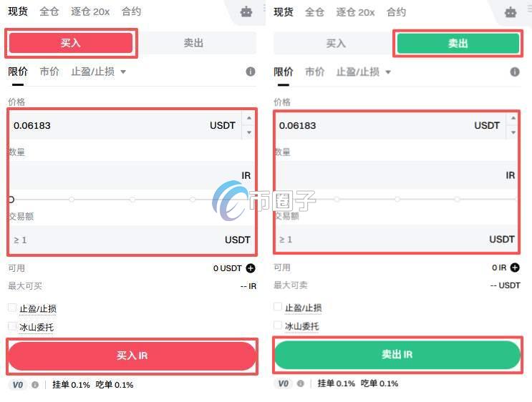
Task: Enable 冰山委托 checkbox in sell panel
Action: click(x=278, y=325)
